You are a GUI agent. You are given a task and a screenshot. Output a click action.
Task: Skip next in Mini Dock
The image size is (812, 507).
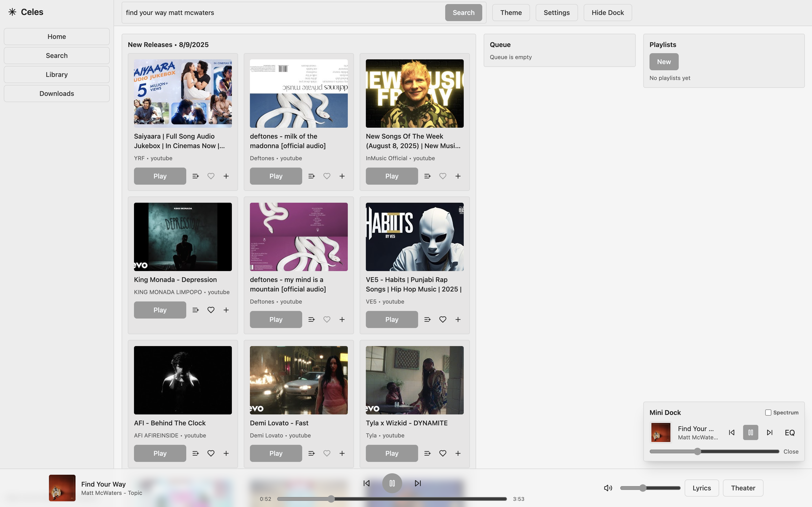(770, 432)
